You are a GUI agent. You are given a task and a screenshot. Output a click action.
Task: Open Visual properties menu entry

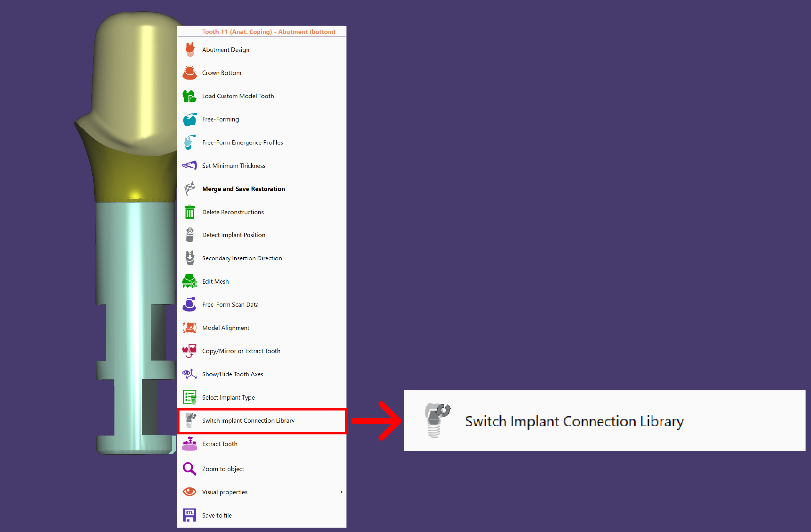point(262,492)
